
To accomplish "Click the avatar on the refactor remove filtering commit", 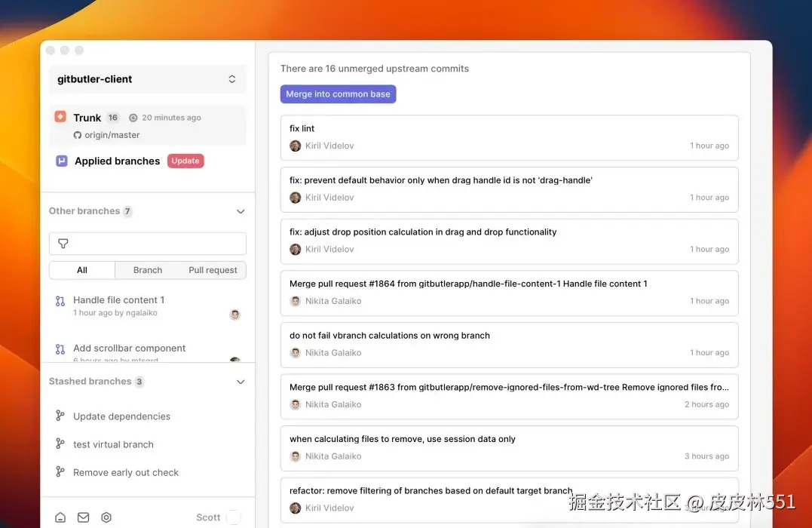I will (x=296, y=508).
